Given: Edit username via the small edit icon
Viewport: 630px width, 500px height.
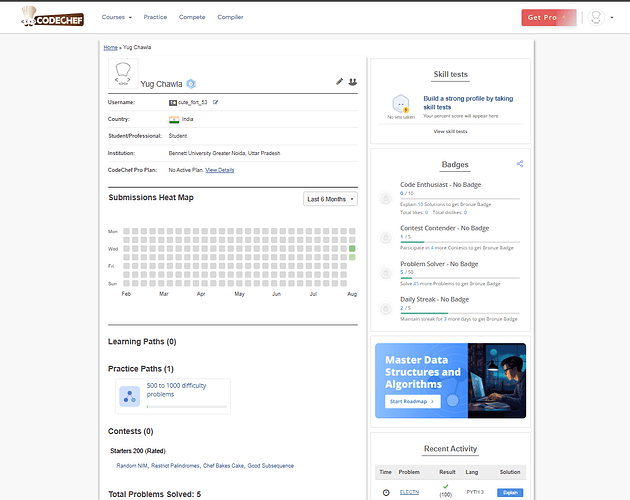Looking at the screenshot, I should pyautogui.click(x=215, y=102).
